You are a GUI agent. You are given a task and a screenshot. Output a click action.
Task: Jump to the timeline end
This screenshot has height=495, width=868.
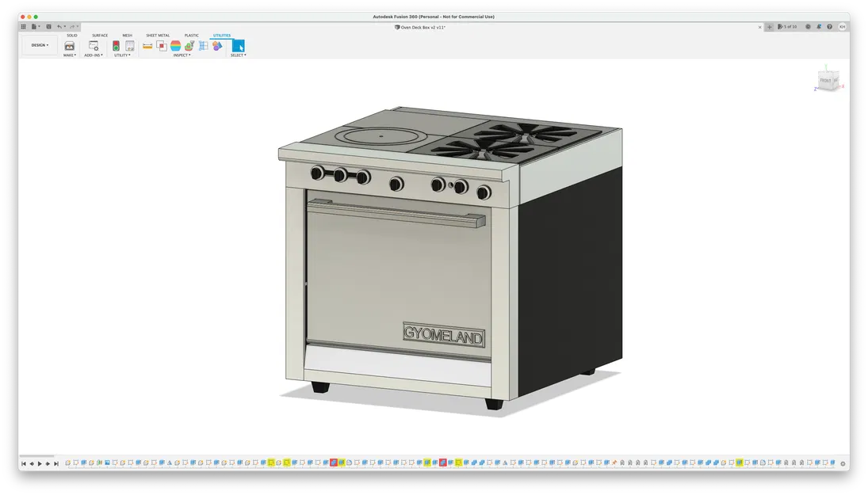56,463
